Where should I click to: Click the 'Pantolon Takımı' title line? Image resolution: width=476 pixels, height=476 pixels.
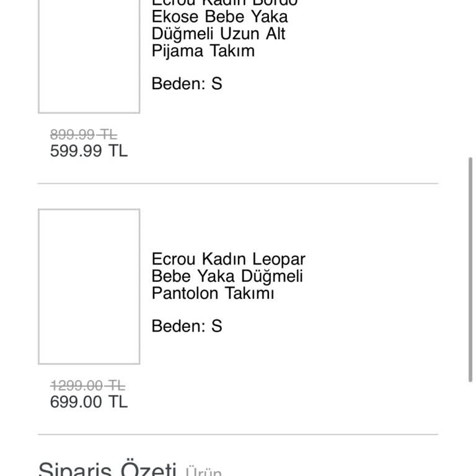coord(213,293)
